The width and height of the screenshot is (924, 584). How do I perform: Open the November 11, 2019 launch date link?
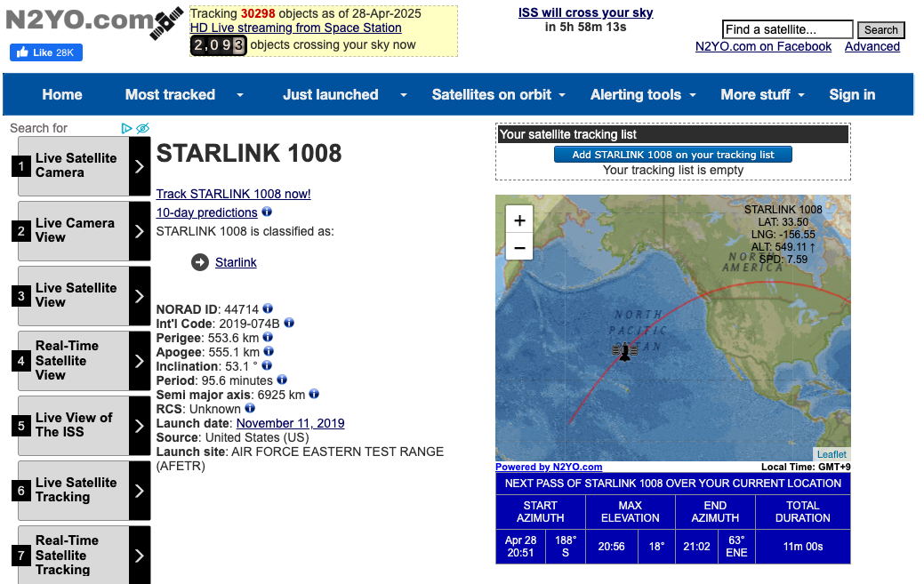(291, 423)
